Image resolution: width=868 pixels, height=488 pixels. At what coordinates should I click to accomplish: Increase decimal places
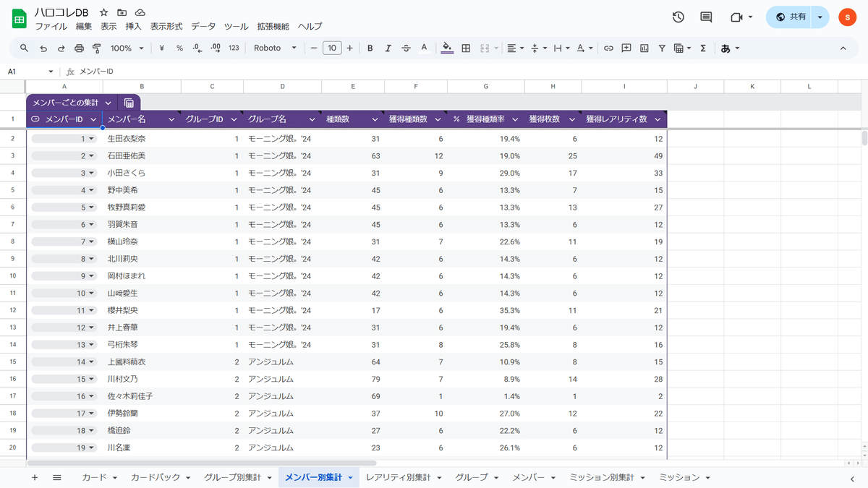point(215,48)
